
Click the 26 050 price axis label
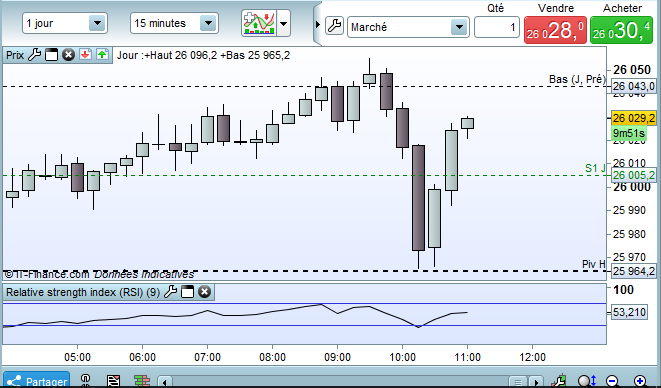(632, 70)
